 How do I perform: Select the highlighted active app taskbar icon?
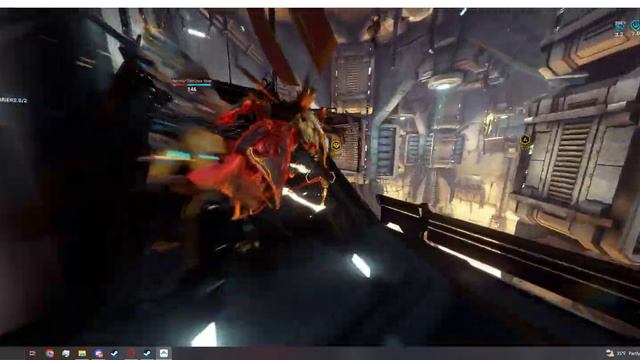click(164, 353)
